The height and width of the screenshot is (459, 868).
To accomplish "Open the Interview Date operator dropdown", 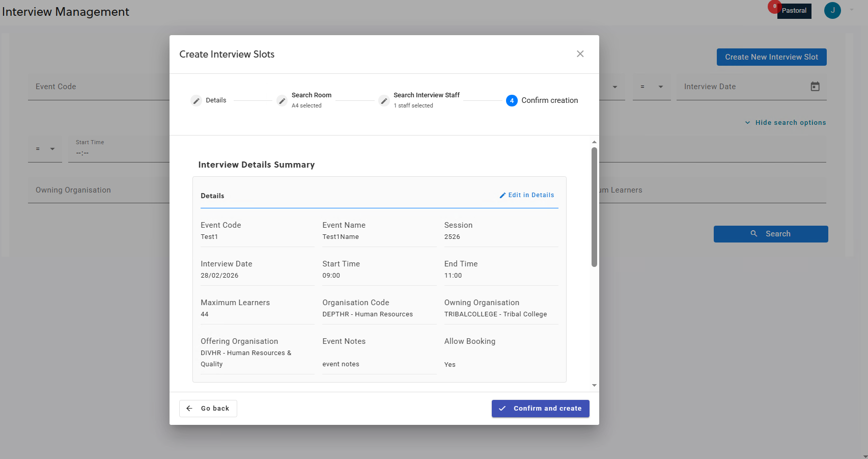I will pyautogui.click(x=652, y=87).
